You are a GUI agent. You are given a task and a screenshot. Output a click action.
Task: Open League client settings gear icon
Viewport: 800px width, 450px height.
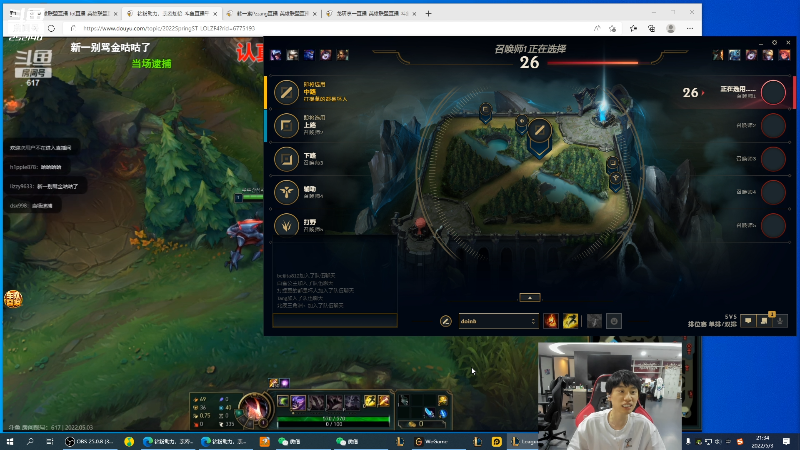click(774, 42)
